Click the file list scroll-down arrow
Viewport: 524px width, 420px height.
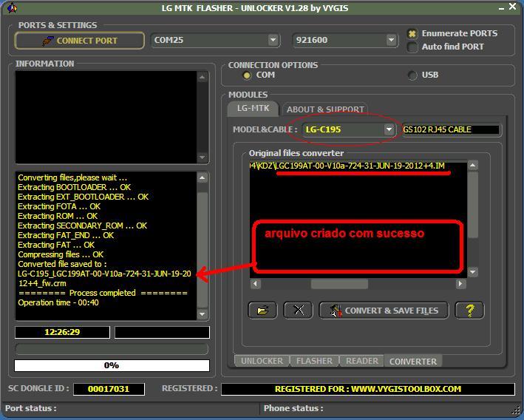(x=472, y=272)
